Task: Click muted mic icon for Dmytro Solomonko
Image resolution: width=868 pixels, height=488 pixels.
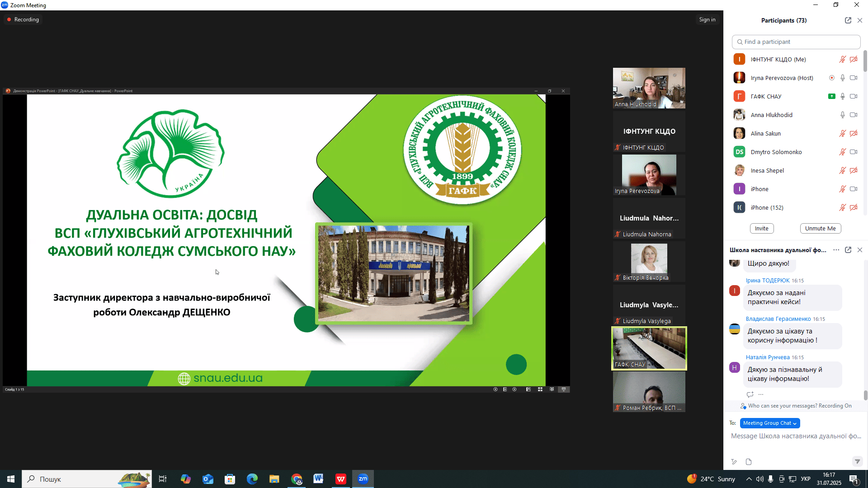Action: point(843,152)
